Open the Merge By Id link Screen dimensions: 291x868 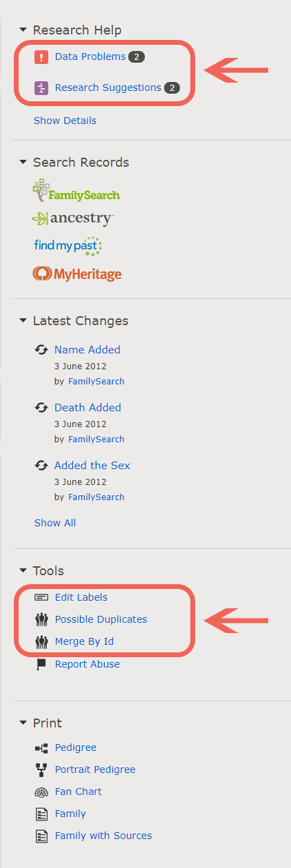pyautogui.click(x=84, y=641)
